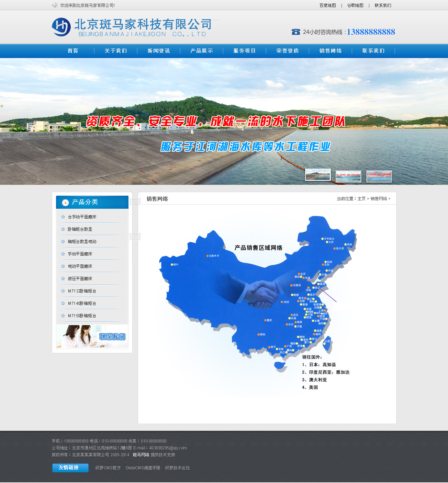Open the 卧轴矩台数显 product category
This screenshot has width=448, height=483.
80,229
